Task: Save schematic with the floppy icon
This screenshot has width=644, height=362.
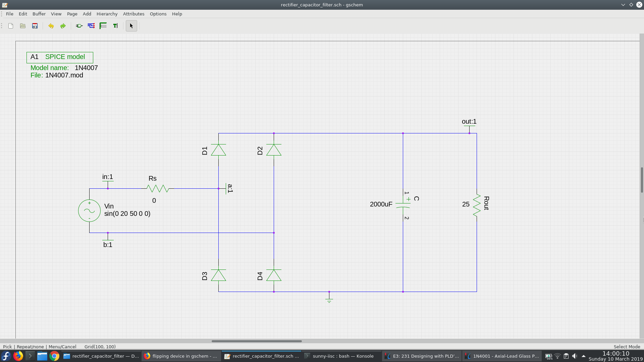Action: coord(35,26)
